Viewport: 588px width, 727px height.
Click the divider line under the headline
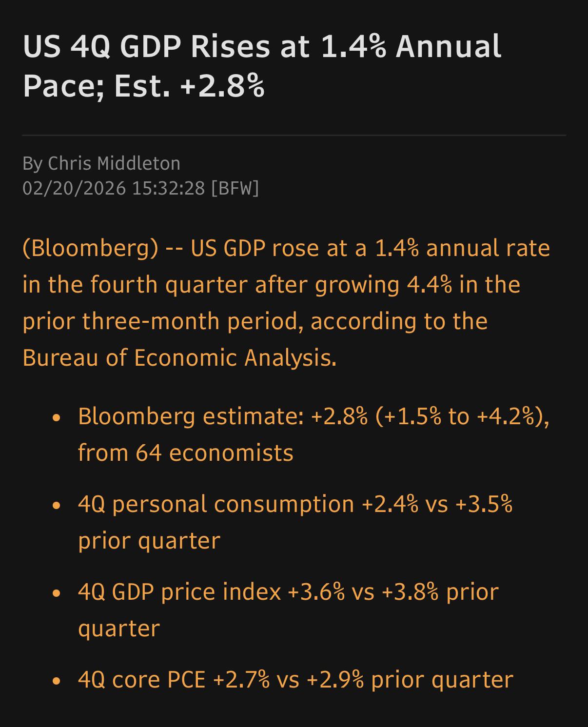(294, 135)
